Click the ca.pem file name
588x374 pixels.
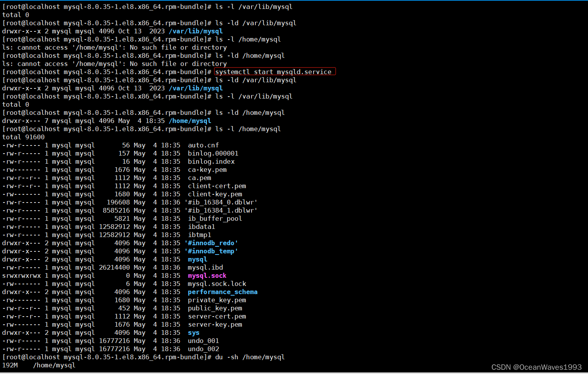(200, 178)
